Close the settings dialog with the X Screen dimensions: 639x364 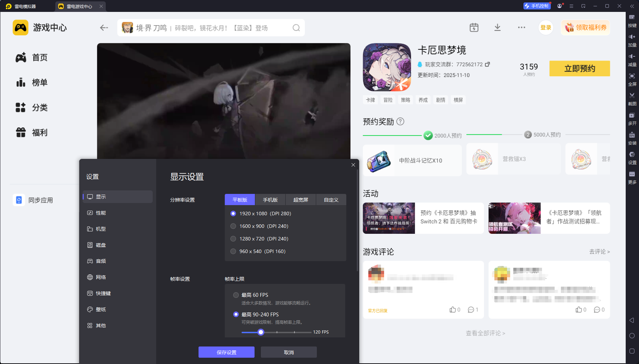pos(353,165)
